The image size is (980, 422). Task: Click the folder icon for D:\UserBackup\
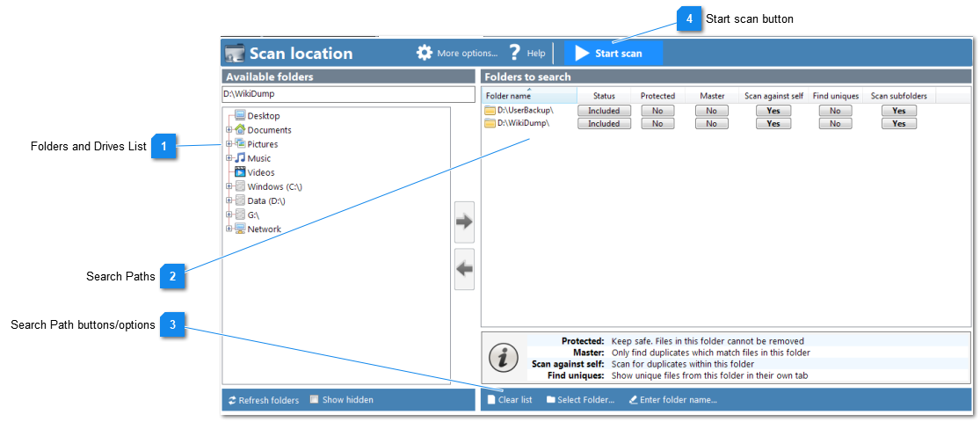point(490,111)
